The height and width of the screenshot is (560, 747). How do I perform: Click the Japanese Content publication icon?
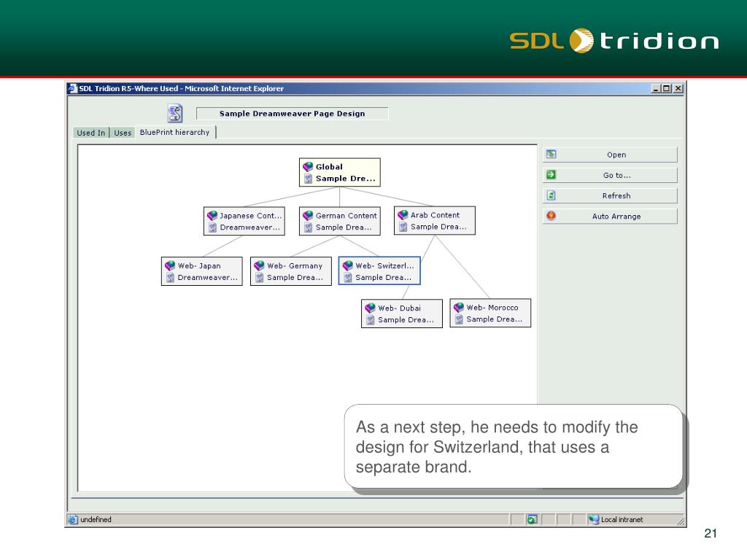(212, 215)
